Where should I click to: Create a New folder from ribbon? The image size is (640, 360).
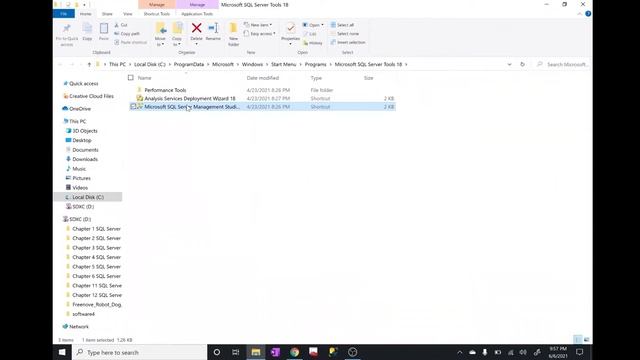pyautogui.click(x=233, y=33)
